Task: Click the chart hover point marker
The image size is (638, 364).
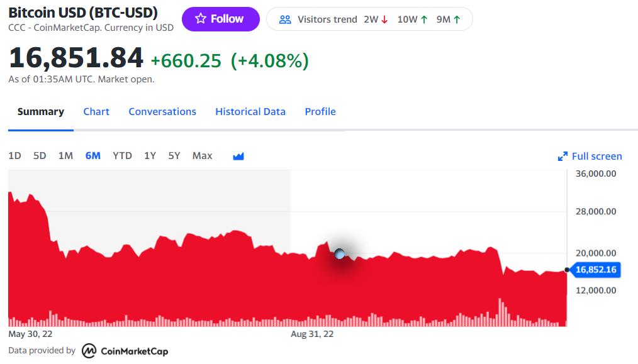Action: pos(340,254)
